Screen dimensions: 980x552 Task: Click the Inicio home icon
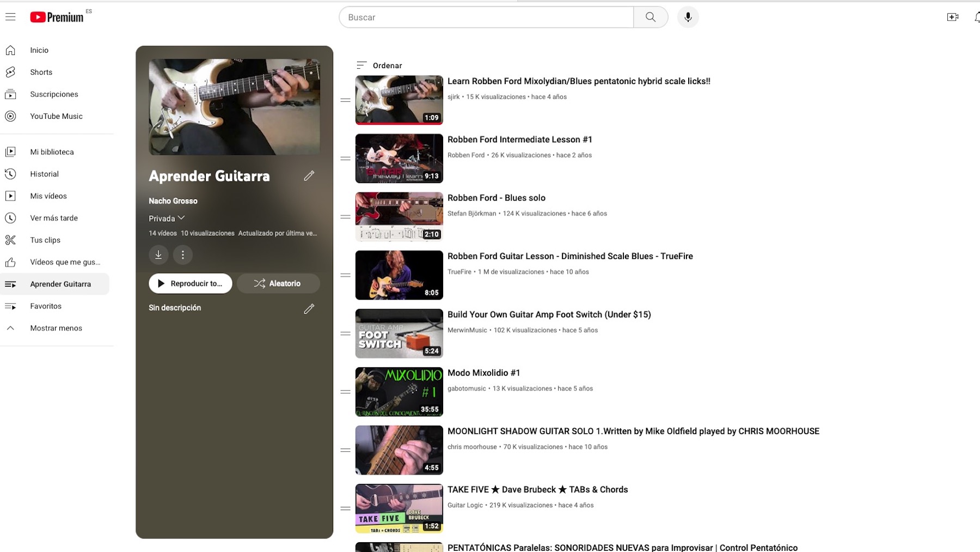click(10, 50)
